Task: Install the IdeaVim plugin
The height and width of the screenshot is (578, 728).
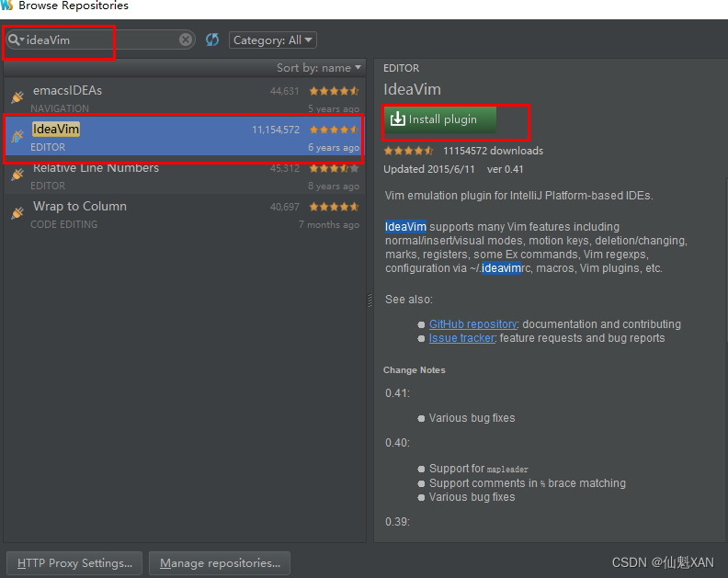Action: [x=440, y=119]
